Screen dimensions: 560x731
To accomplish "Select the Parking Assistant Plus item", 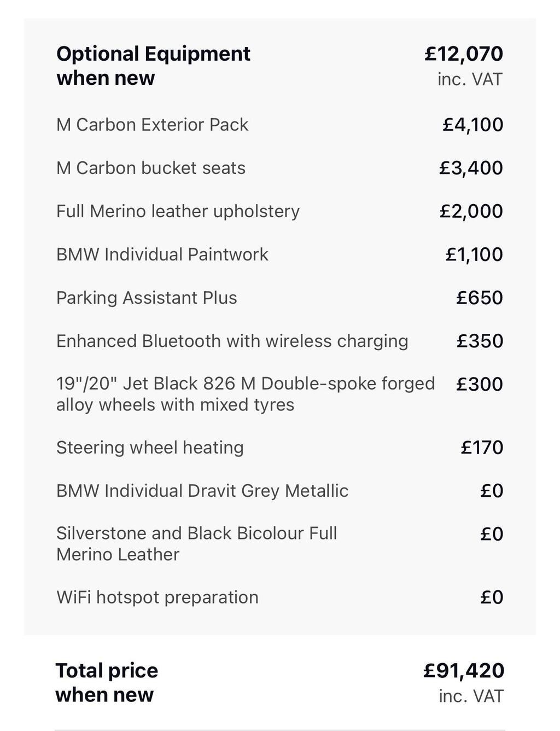I will [x=147, y=298].
